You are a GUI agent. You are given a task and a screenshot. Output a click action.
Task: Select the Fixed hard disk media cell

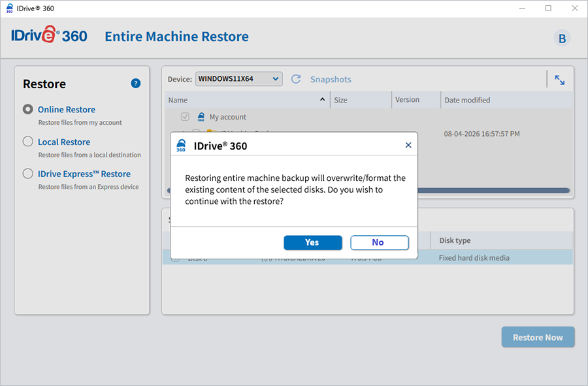pos(474,258)
